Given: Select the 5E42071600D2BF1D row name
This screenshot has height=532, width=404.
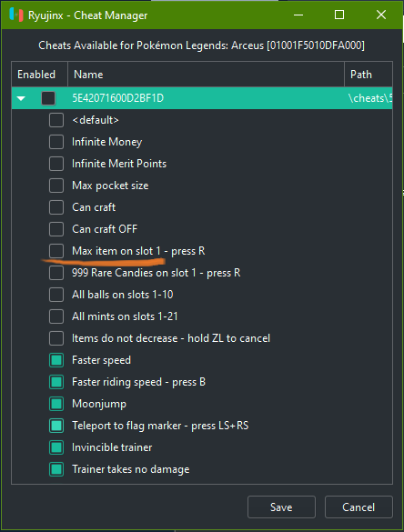Looking at the screenshot, I should (x=117, y=98).
